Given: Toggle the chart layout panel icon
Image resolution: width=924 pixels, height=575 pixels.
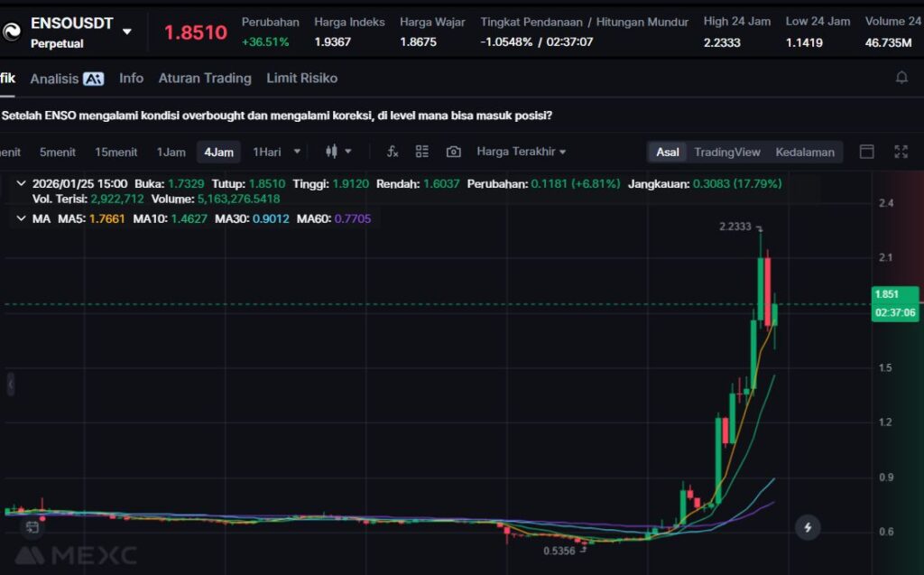Looking at the screenshot, I should coord(866,152).
